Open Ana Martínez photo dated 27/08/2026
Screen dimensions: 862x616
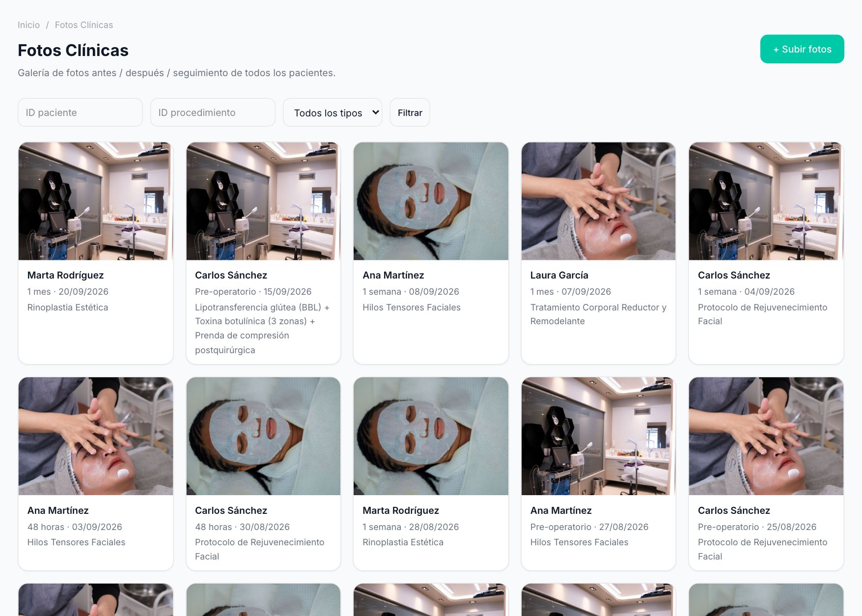click(x=598, y=436)
